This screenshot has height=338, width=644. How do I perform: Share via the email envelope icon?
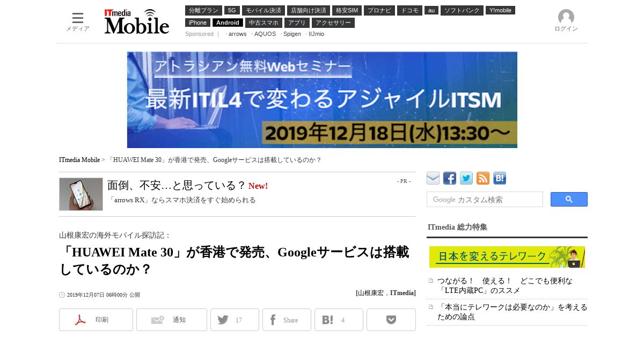point(433,178)
